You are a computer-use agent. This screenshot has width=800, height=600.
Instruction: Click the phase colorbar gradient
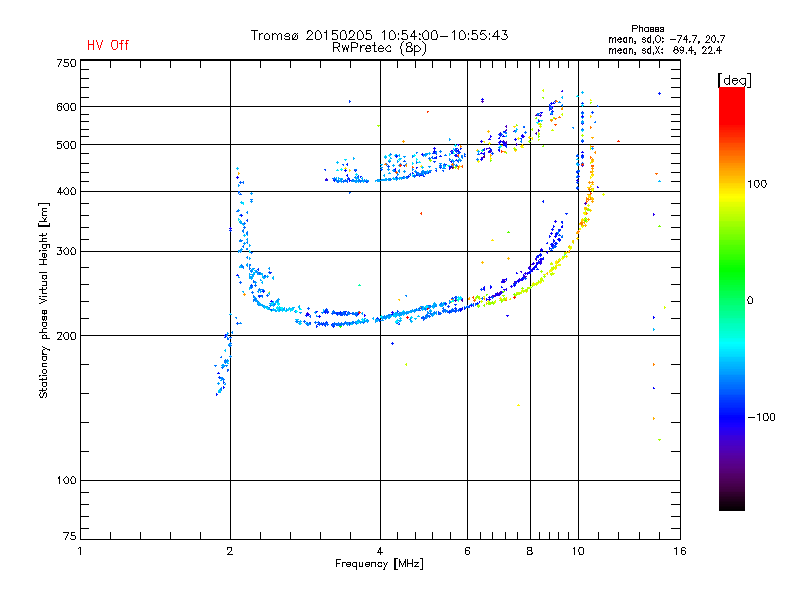[x=732, y=298]
